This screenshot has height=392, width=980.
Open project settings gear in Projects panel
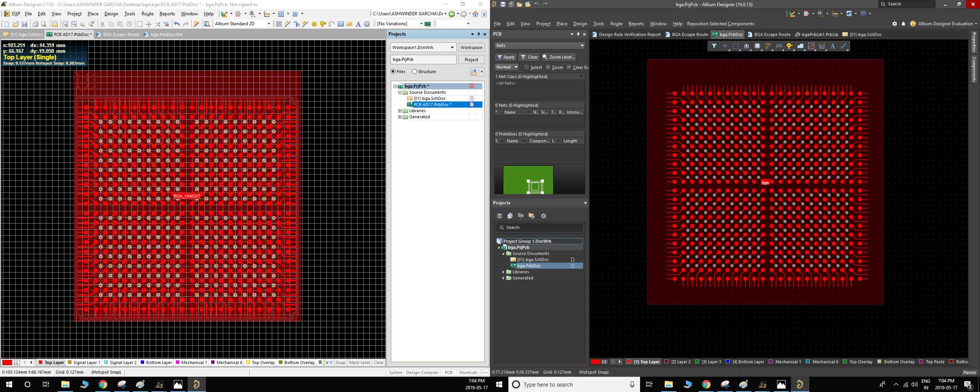543,216
